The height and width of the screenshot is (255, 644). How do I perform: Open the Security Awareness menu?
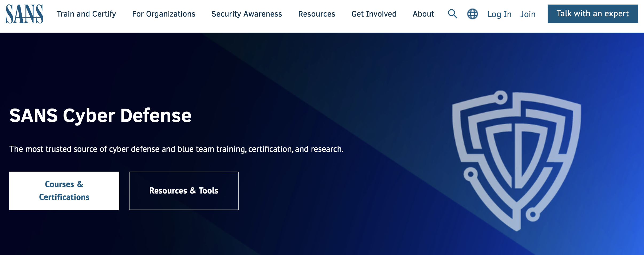coord(247,14)
